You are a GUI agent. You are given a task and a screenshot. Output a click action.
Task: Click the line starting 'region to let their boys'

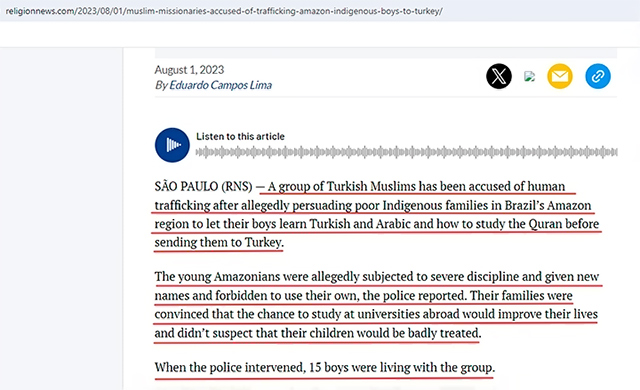click(x=377, y=224)
